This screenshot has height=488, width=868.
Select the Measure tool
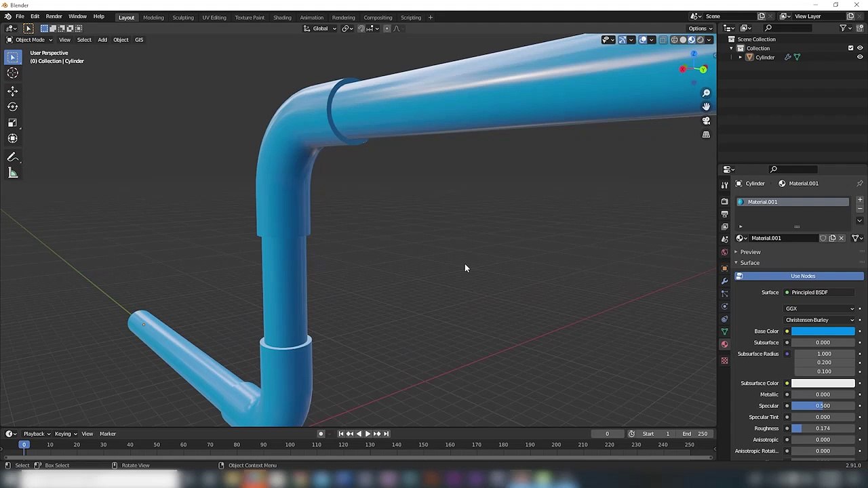click(x=12, y=173)
